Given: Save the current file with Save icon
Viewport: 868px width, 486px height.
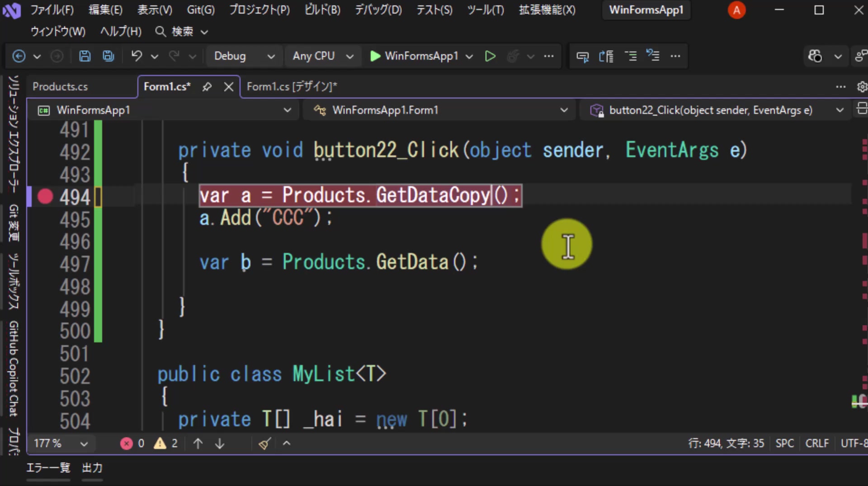Looking at the screenshot, I should 85,56.
